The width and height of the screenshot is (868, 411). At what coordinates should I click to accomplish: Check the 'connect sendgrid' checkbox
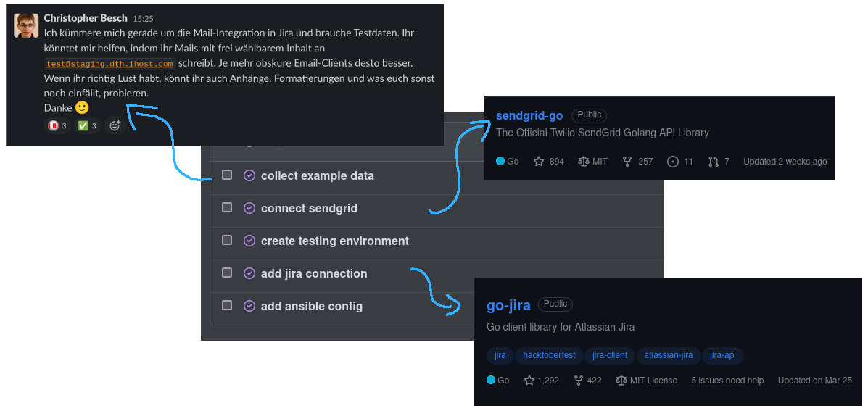click(227, 207)
